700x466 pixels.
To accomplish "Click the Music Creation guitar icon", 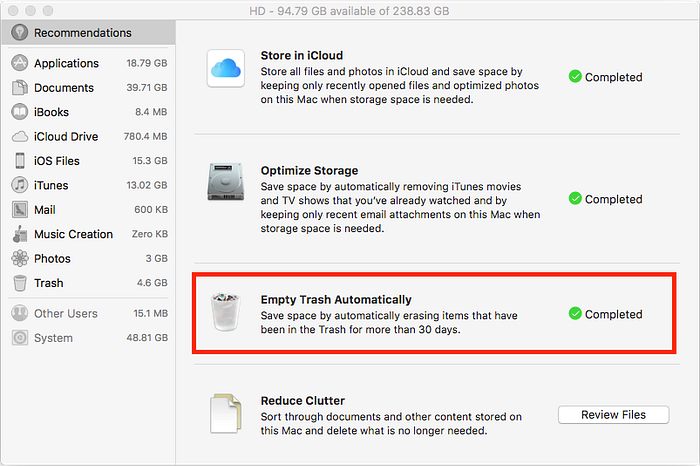I will click(x=20, y=234).
